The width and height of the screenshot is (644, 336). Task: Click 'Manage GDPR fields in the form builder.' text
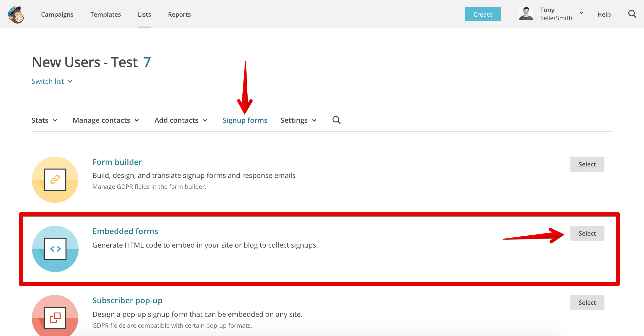149,187
